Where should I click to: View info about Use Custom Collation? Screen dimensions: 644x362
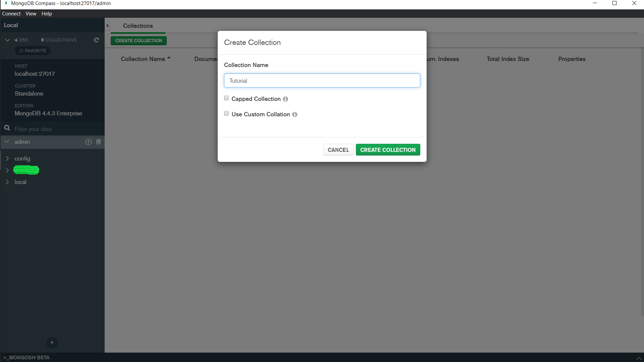coord(295,114)
